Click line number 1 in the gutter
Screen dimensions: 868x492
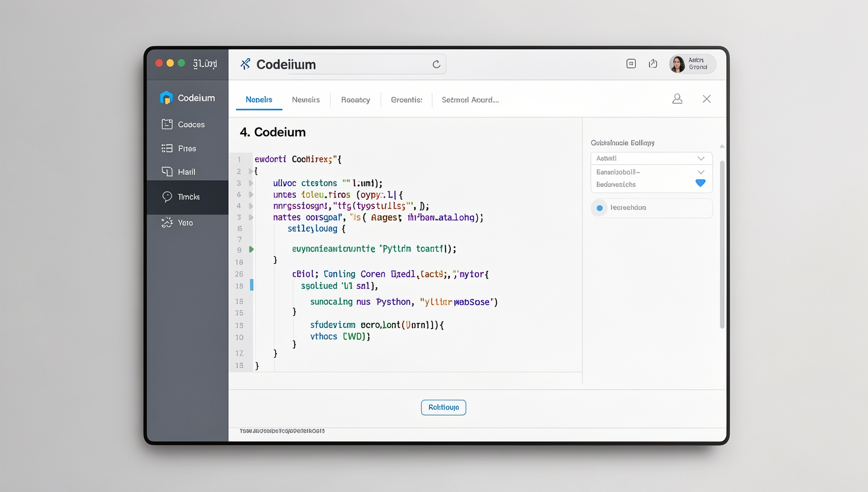click(x=239, y=160)
